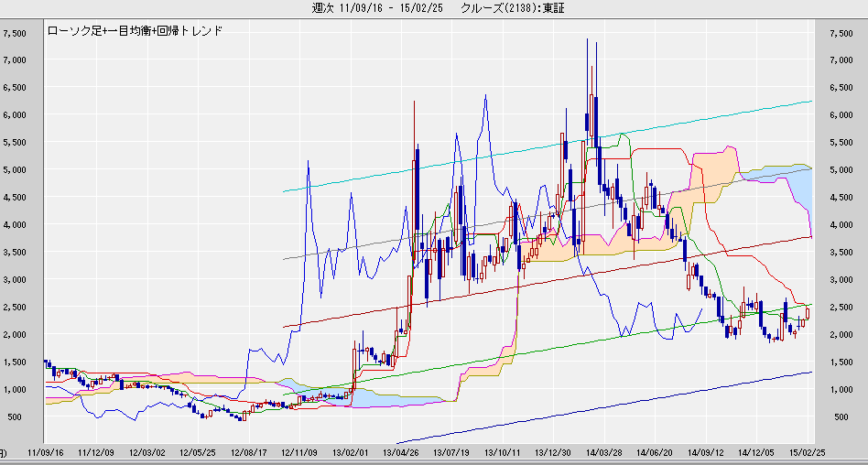This screenshot has height=465, width=868.
Task: Click '7,000' on the right price axis
Action: [841, 60]
